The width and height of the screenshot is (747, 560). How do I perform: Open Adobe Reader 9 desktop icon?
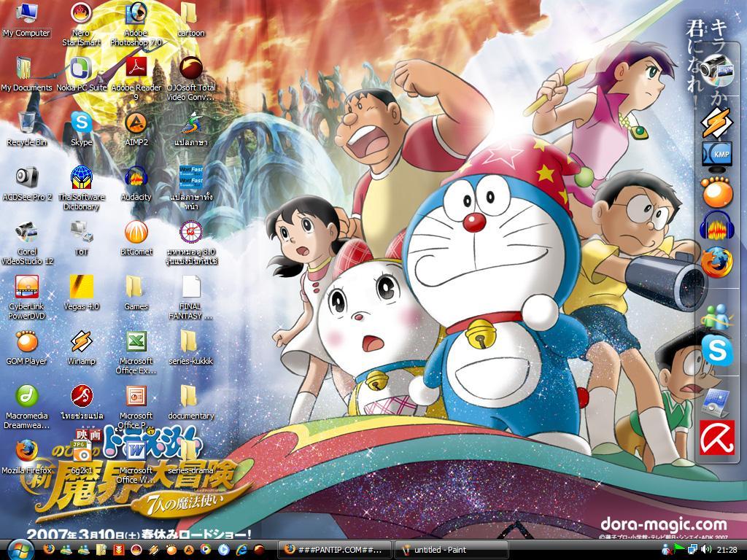pos(136,79)
